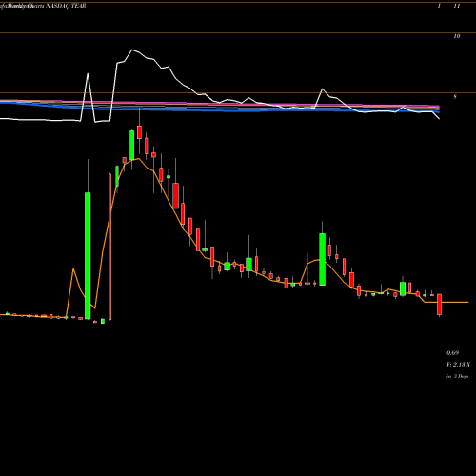Click the peak of the white indicator line
This screenshot has height=476, width=476.
[x=132, y=50]
